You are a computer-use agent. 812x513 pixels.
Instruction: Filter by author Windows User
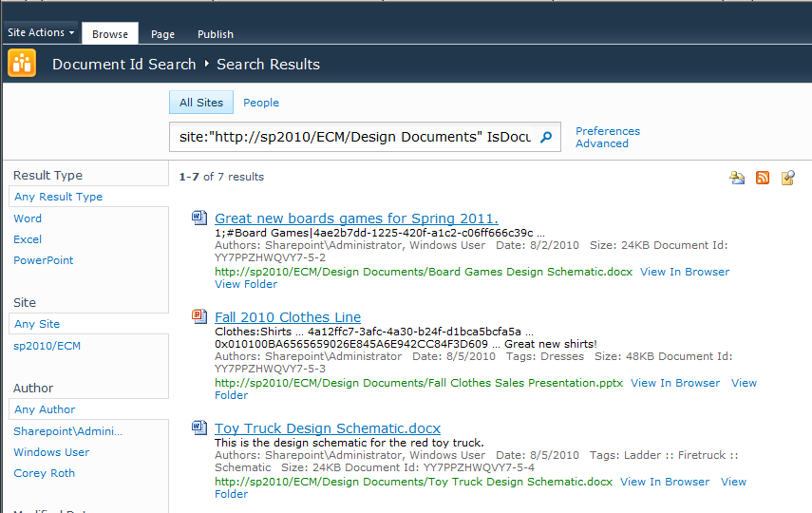coord(51,452)
